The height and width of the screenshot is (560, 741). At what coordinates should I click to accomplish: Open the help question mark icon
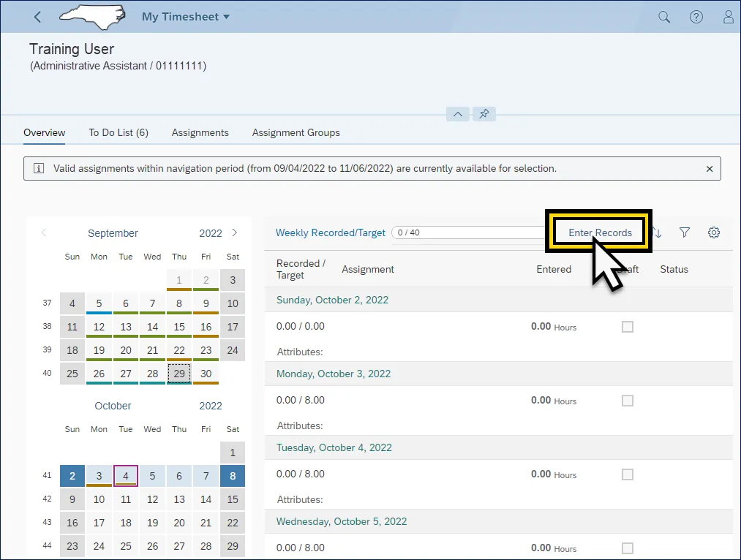tap(696, 17)
